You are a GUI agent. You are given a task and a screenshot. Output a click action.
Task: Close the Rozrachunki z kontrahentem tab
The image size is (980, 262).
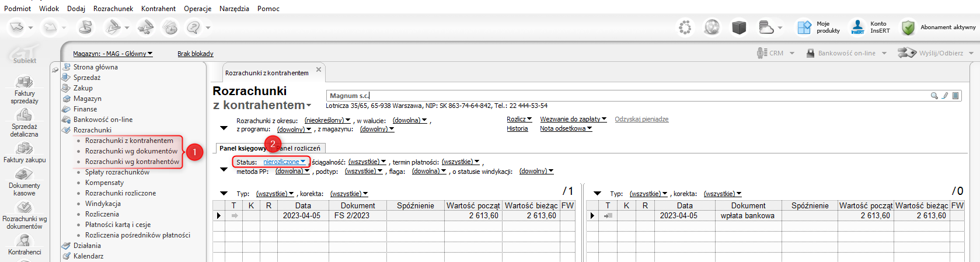(319, 69)
